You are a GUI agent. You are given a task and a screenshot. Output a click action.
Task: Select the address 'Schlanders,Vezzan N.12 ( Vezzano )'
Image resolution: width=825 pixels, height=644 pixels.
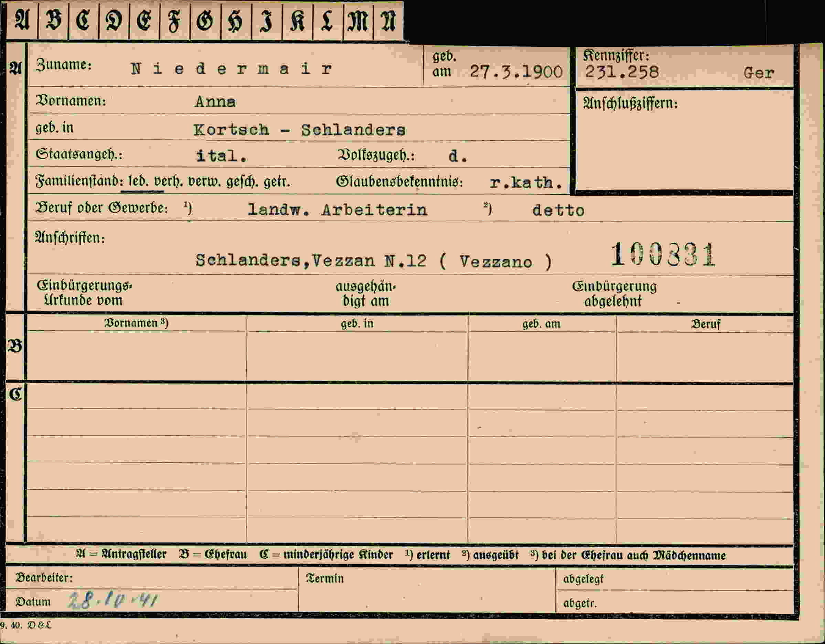374,261
